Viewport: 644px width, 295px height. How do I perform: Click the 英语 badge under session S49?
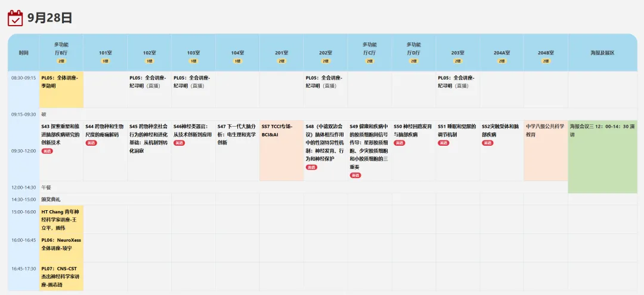355,176
